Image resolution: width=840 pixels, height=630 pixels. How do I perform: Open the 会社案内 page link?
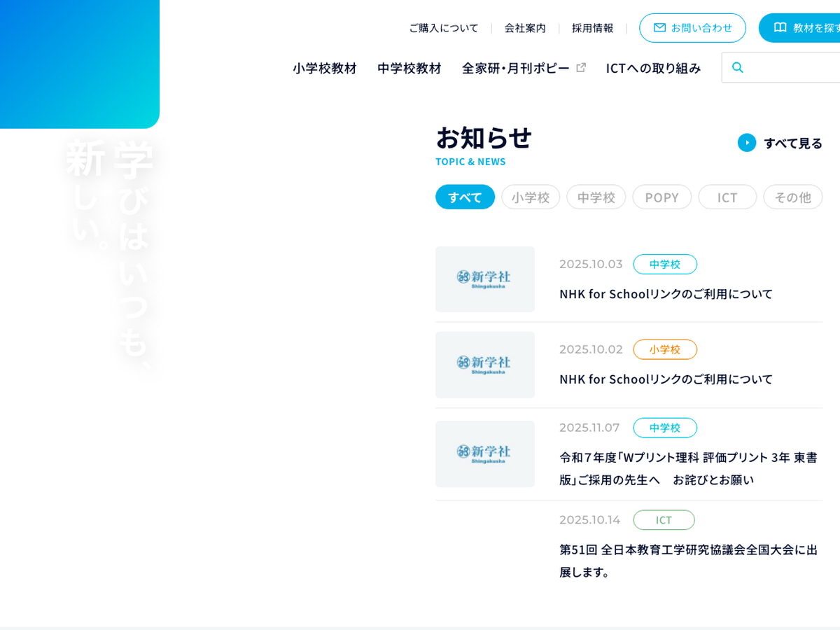coord(525,28)
